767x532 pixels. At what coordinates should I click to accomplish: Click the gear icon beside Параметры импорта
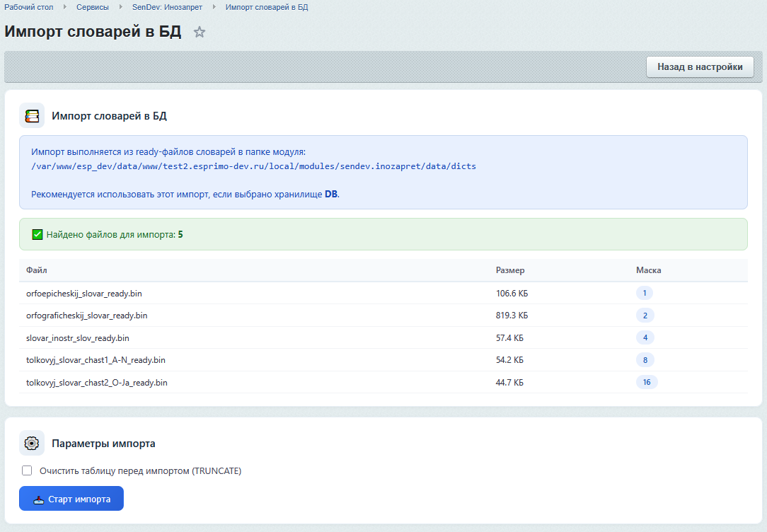point(32,443)
